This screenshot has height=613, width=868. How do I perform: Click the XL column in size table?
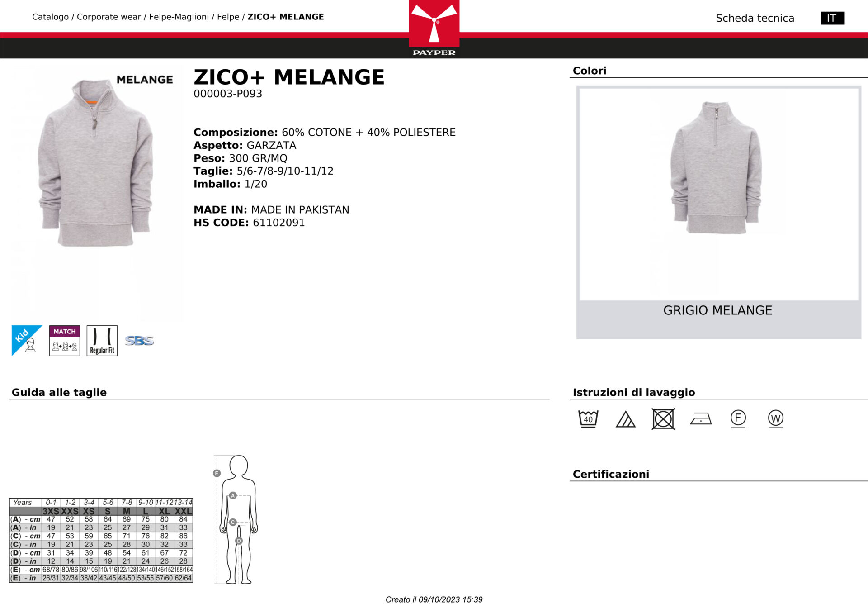[164, 540]
